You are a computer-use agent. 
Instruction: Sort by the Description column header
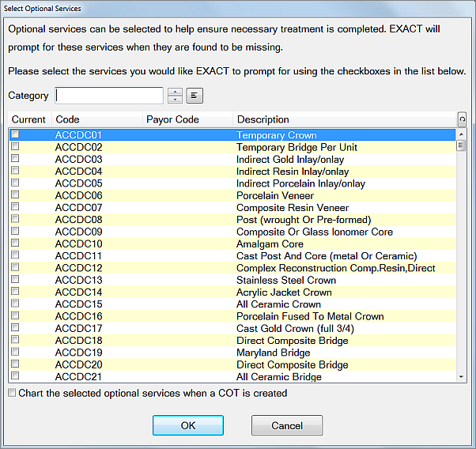(346, 119)
